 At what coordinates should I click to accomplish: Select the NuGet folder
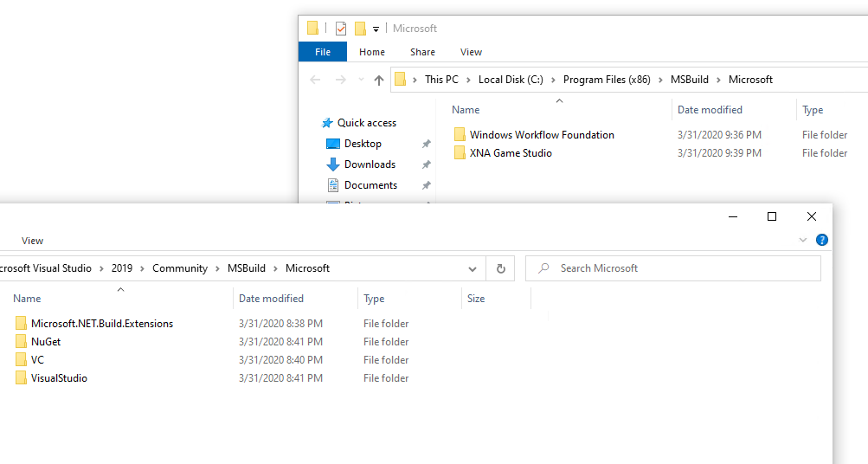pos(46,342)
